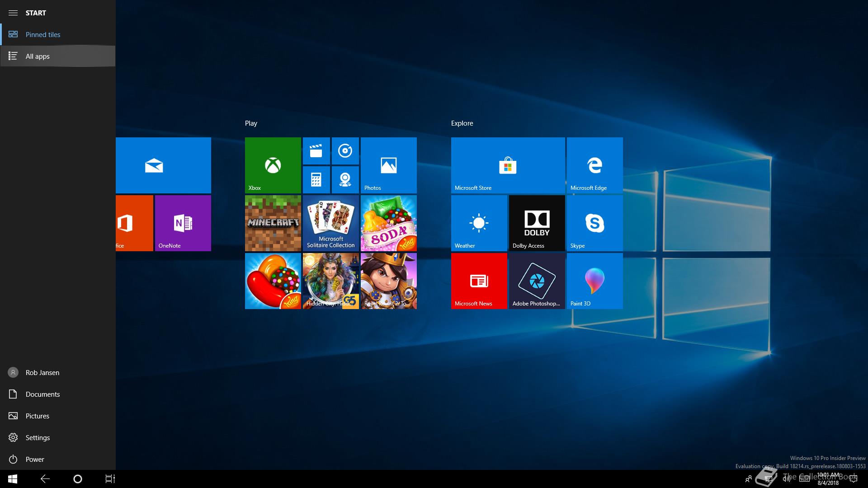Viewport: 868px width, 488px height.
Task: Open Minecraft game tile
Action: [273, 223]
